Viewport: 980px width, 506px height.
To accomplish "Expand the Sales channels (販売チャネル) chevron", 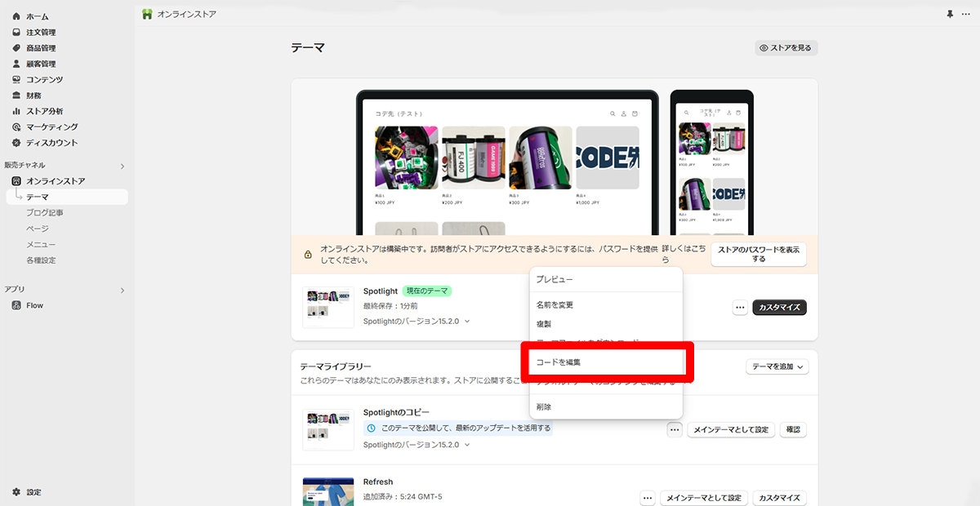I will point(122,166).
